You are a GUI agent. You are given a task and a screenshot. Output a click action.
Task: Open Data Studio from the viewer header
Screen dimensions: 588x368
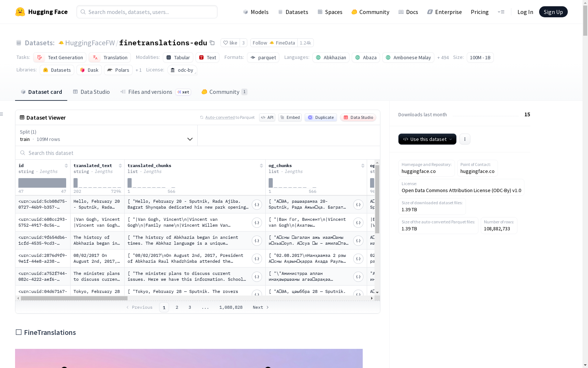358,117
